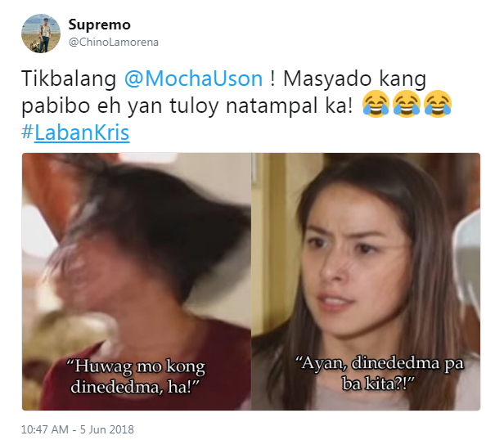Click the Supremo profile avatar photo
Viewport: 504px width, 440px height.
coord(41,34)
